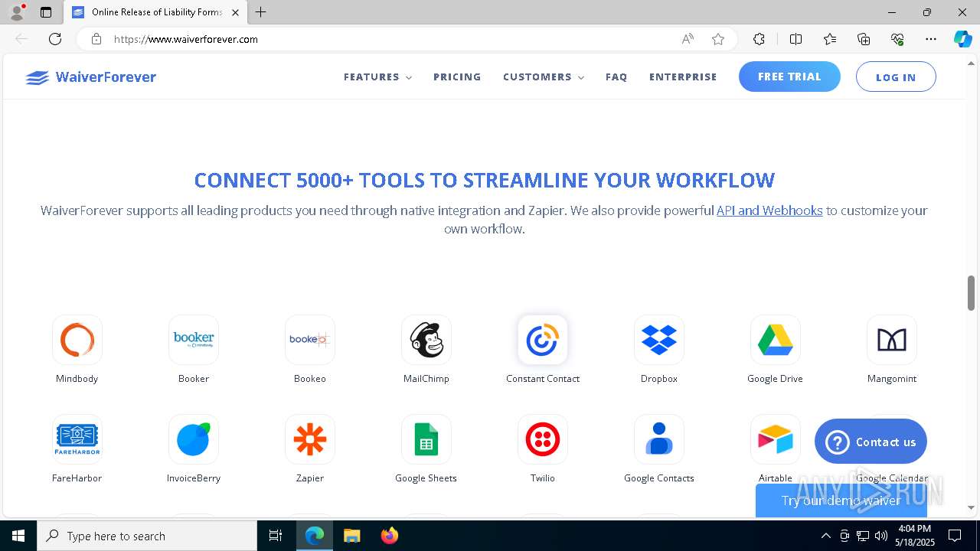980x551 pixels.
Task: Click the page vertical scrollbar thumb
Action: 972,293
